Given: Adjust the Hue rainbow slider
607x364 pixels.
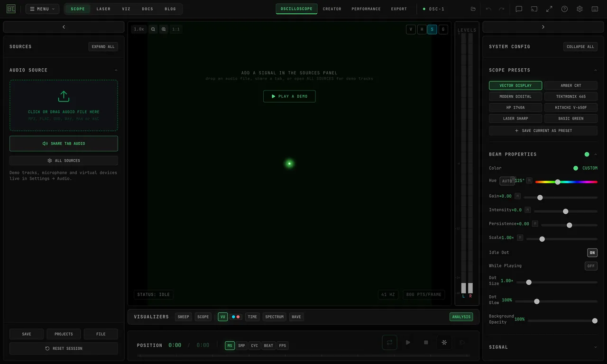Looking at the screenshot, I should point(566,182).
